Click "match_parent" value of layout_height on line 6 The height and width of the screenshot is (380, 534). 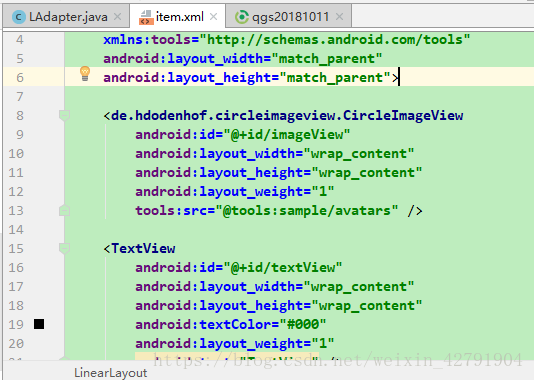point(335,78)
